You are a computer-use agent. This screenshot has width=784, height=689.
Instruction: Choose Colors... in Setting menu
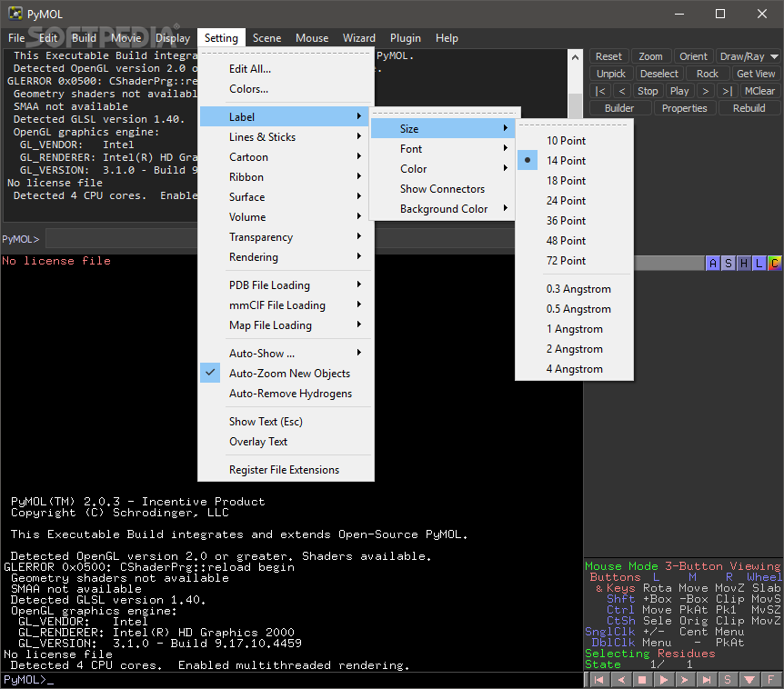tap(286, 89)
